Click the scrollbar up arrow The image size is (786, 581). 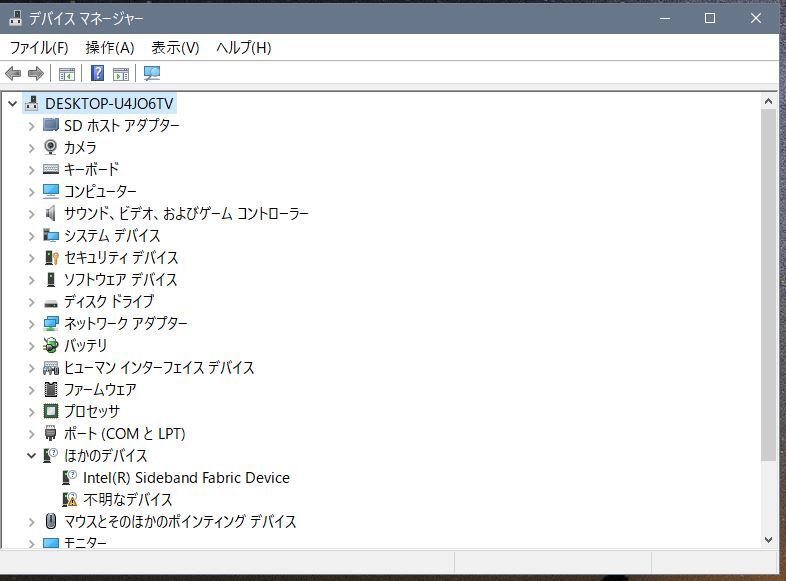[768, 101]
